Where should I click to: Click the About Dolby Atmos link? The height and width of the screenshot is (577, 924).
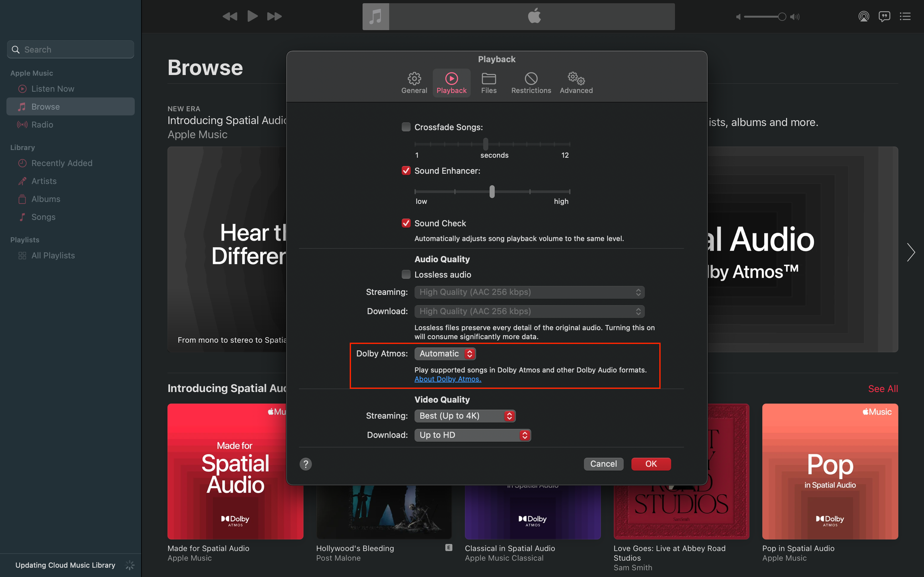(447, 378)
